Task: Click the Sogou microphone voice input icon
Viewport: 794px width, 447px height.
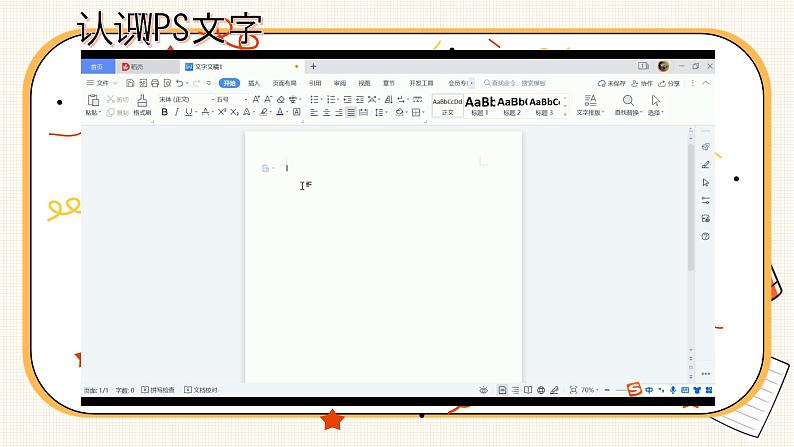Action: coord(673,390)
